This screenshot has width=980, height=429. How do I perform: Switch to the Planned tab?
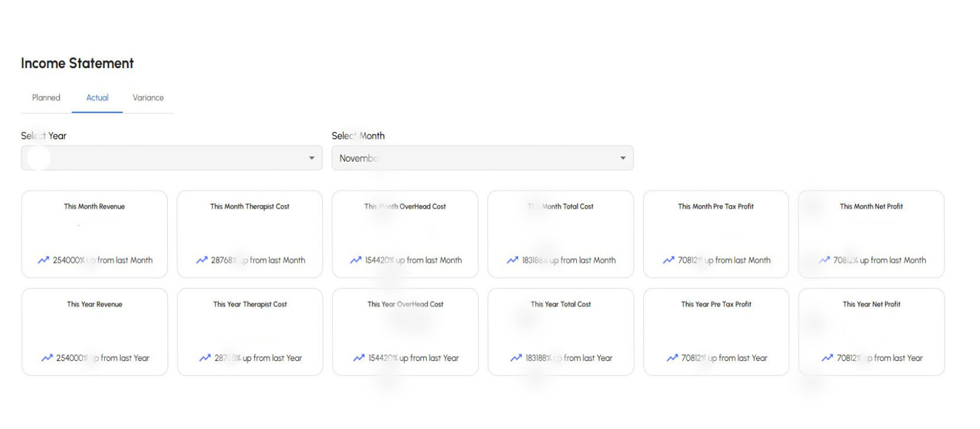click(x=46, y=98)
